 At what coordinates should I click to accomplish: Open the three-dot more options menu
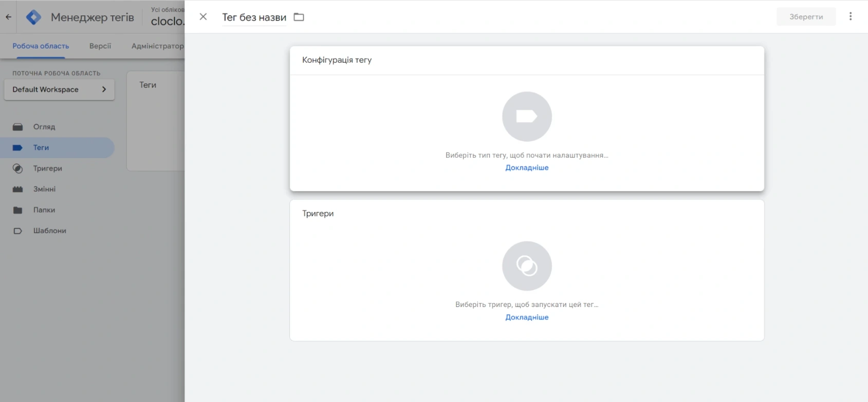[851, 16]
